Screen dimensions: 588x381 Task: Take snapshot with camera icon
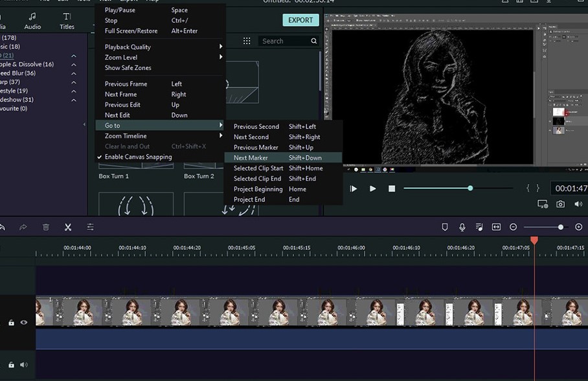560,204
